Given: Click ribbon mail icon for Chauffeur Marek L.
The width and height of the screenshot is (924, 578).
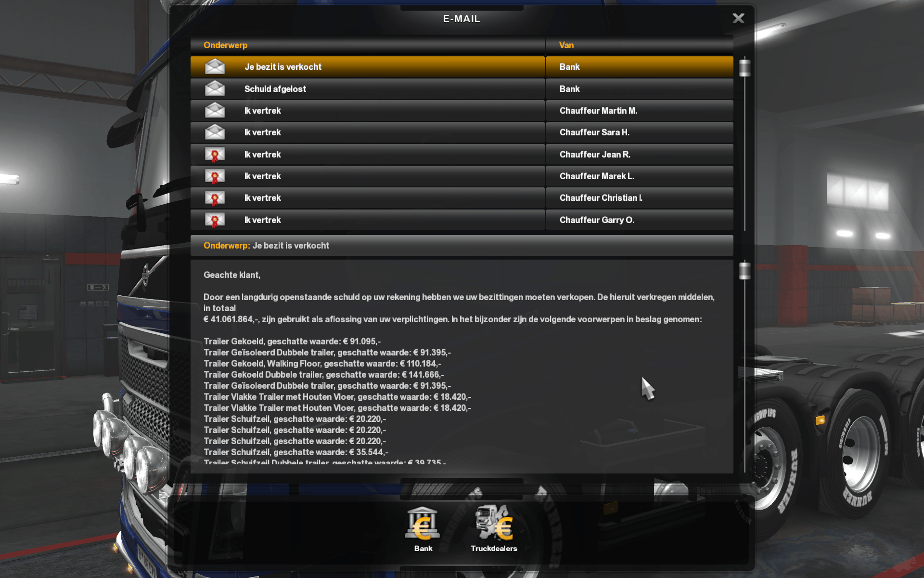Looking at the screenshot, I should coord(215,176).
